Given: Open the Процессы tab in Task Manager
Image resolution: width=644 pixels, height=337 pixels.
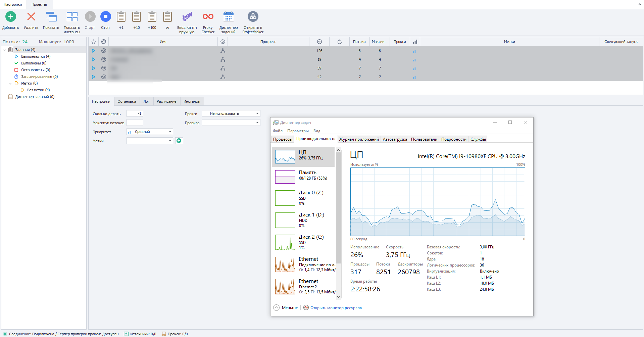Looking at the screenshot, I should (283, 139).
